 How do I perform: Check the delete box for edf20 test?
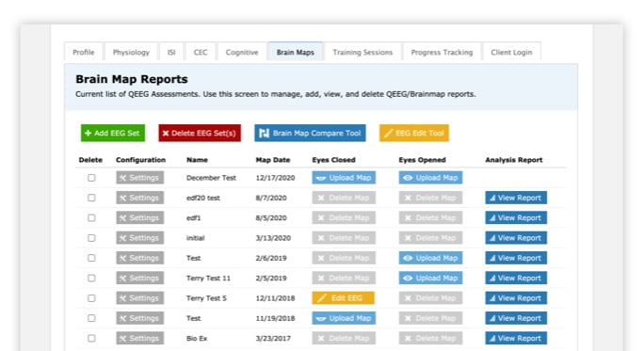(x=91, y=198)
